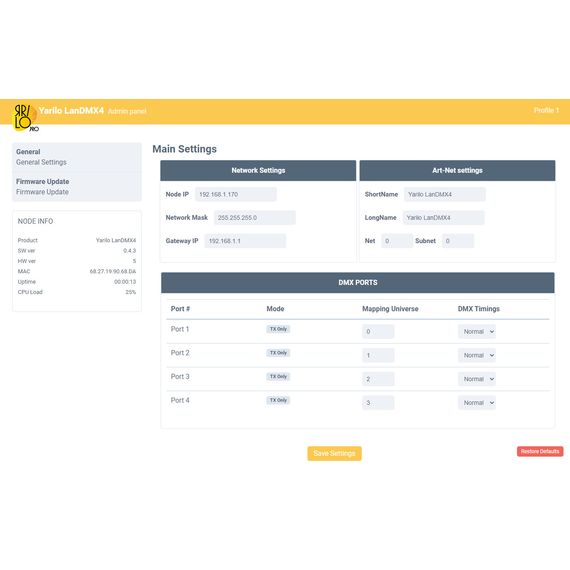Click the Yarilo logo icon

(x=25, y=117)
